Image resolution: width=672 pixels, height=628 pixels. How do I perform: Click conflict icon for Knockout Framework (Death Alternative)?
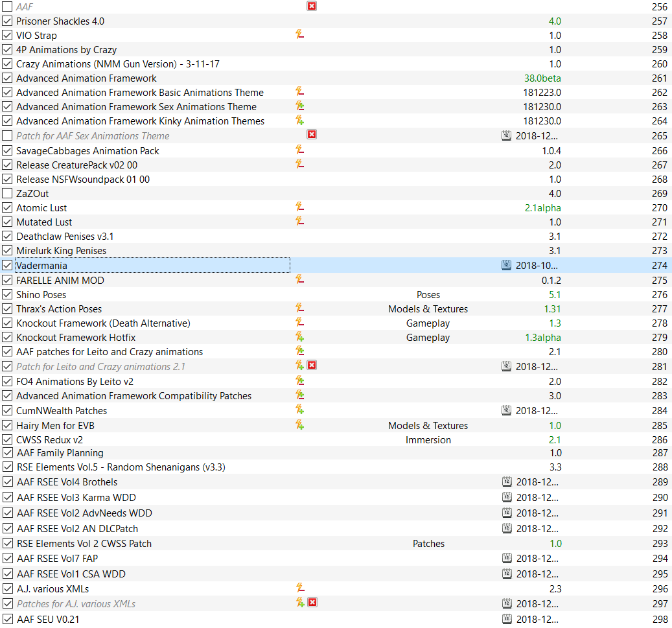click(x=299, y=322)
